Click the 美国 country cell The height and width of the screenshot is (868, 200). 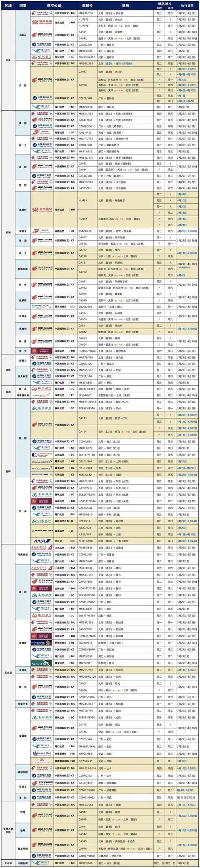tap(23, 85)
